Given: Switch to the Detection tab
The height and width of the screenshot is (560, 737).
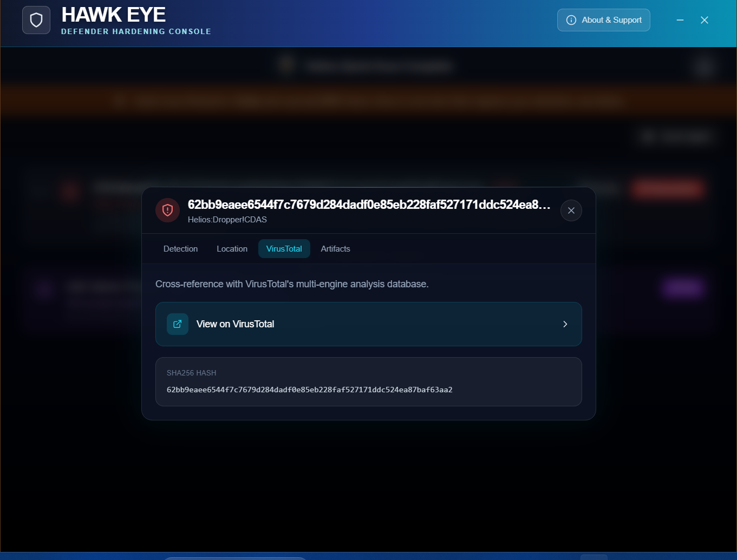Looking at the screenshot, I should tap(181, 249).
